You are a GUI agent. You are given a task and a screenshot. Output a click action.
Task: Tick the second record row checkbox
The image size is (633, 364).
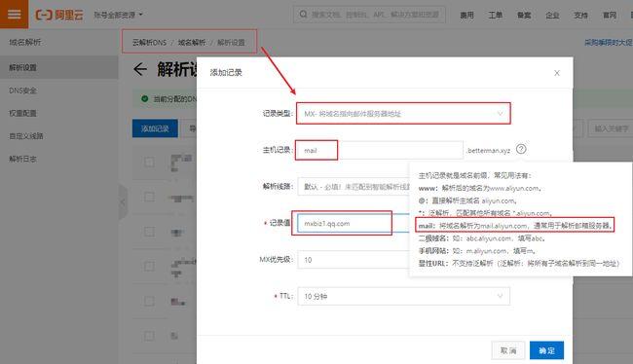coord(149,197)
